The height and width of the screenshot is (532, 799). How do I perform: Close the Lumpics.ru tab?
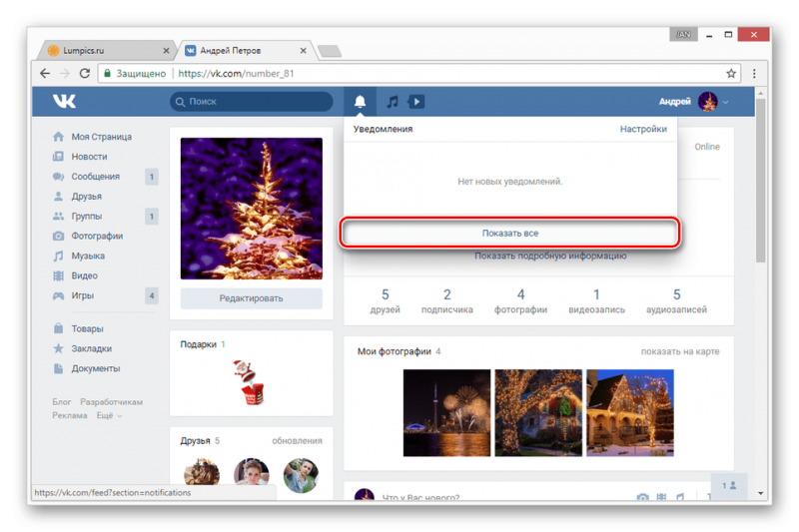point(166,50)
